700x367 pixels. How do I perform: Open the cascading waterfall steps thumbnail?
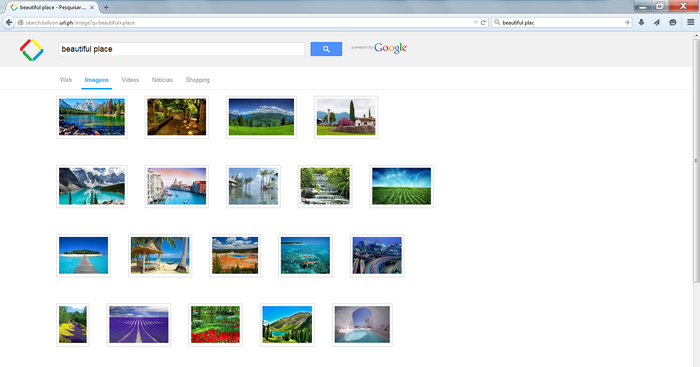(325, 186)
